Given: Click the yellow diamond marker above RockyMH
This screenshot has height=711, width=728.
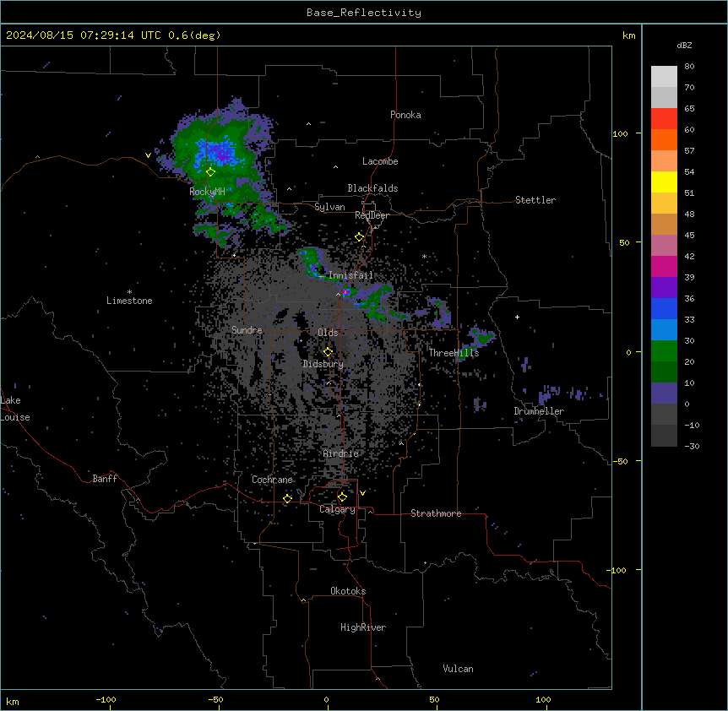Looking at the screenshot, I should pyautogui.click(x=210, y=172).
